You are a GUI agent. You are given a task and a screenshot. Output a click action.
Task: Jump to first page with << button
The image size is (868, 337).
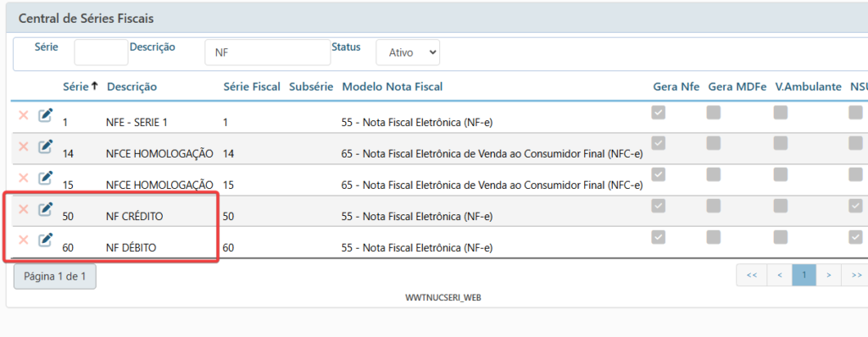[751, 274]
